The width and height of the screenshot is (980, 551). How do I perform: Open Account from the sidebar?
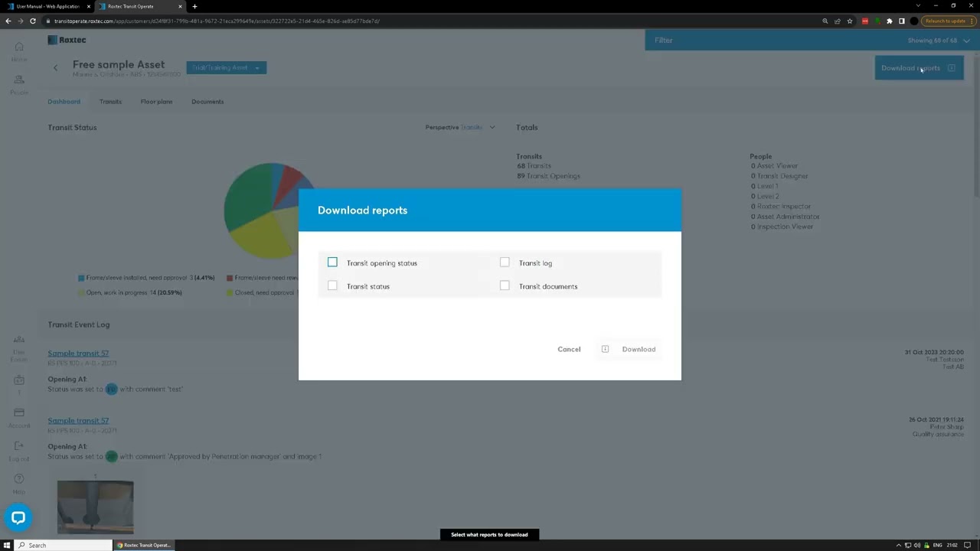(19, 417)
